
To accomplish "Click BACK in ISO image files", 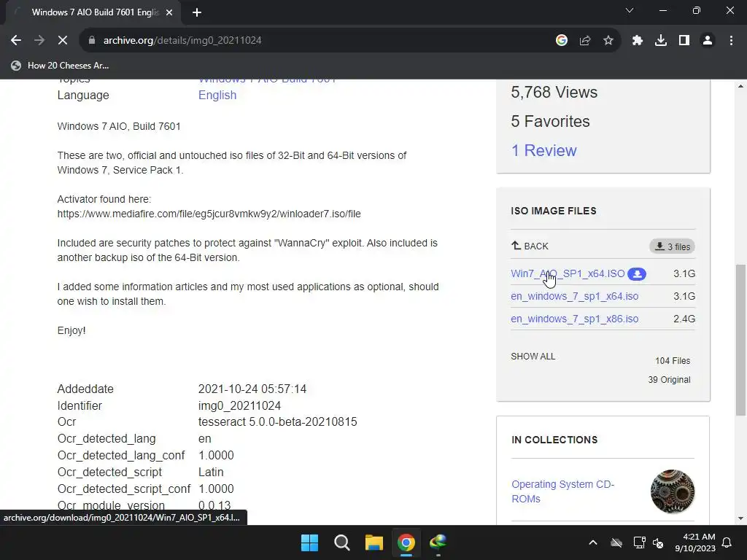I will [x=530, y=246].
